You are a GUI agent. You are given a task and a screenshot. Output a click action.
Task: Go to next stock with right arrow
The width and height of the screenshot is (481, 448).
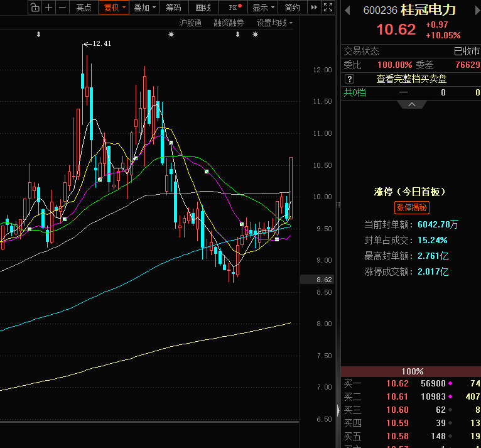coord(478,11)
